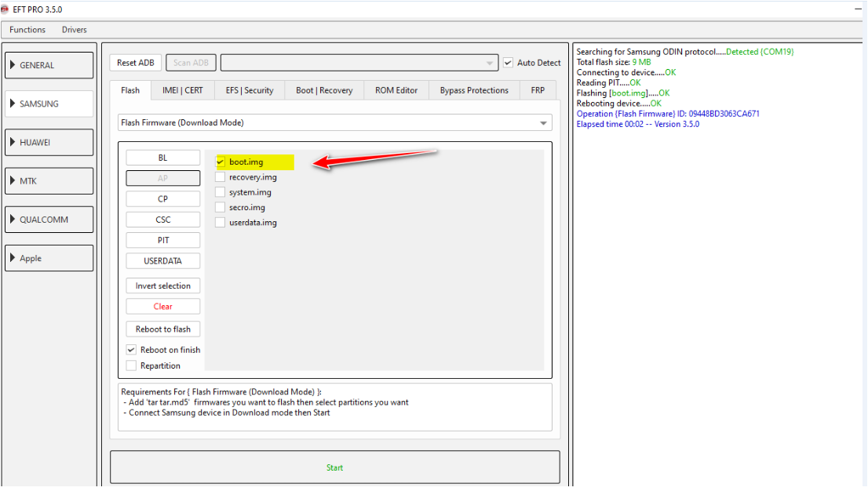Click the 'Rebooting device.....OK' log line

pyautogui.click(x=619, y=104)
